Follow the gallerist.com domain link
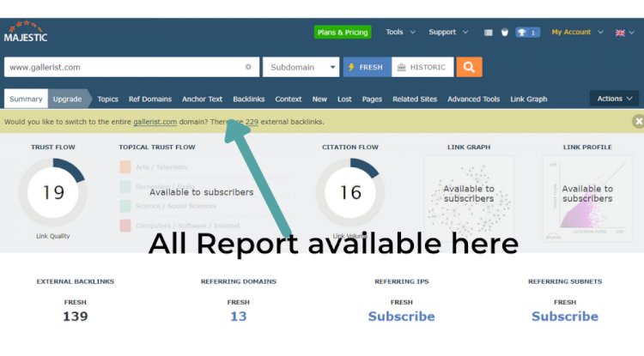644x356 pixels. click(x=155, y=122)
